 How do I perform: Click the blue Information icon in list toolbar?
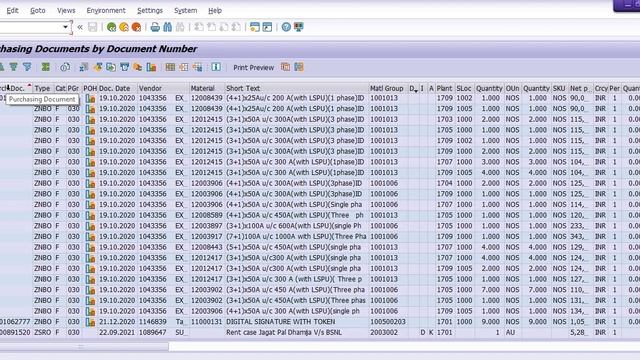pos(216,67)
